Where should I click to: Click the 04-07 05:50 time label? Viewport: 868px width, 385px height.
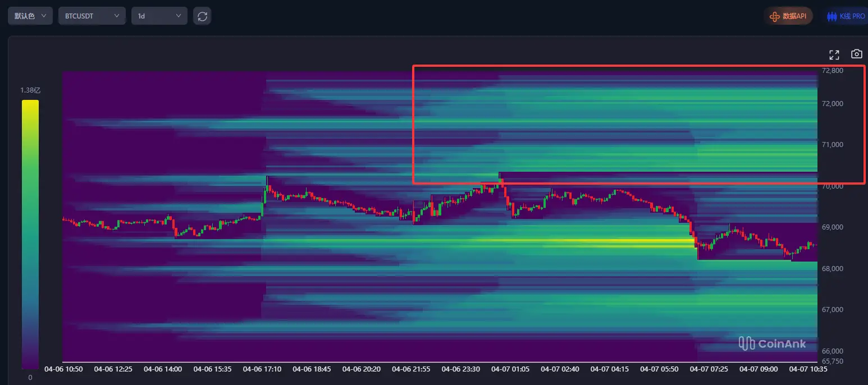[x=660, y=369]
